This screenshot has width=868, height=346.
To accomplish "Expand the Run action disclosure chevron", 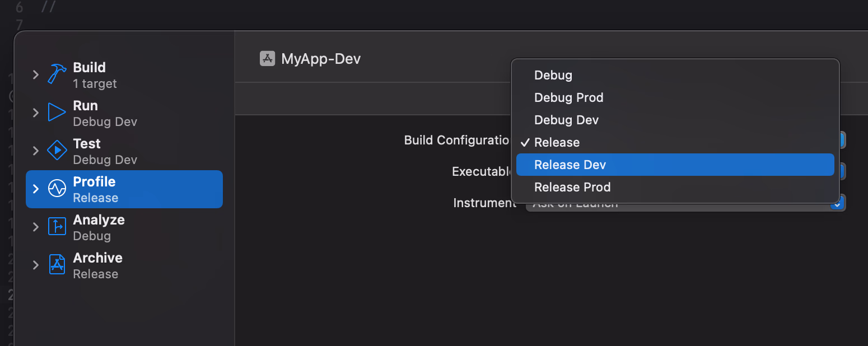I will coord(36,113).
